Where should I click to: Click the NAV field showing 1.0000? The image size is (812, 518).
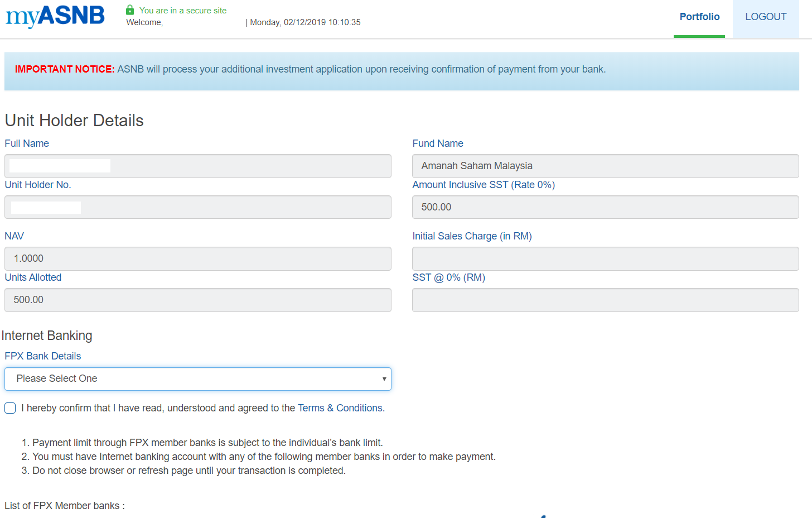(x=198, y=258)
